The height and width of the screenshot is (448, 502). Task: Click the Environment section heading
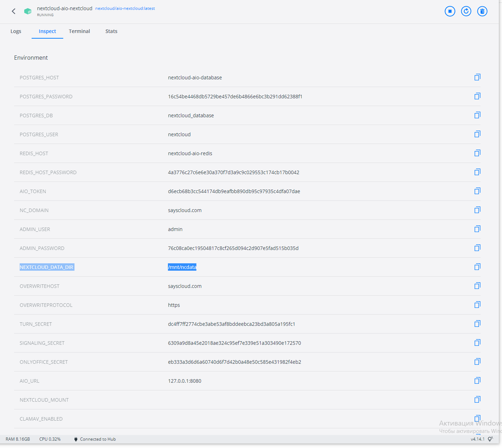tap(31, 58)
